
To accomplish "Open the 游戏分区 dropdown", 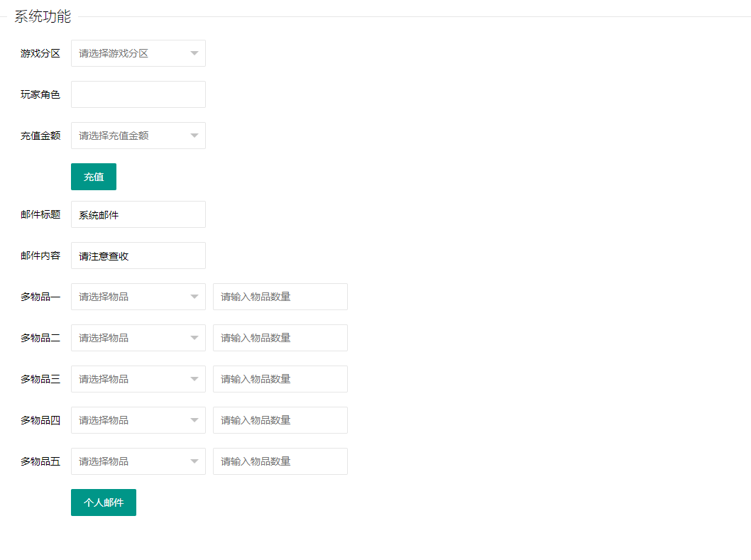I will click(x=131, y=53).
